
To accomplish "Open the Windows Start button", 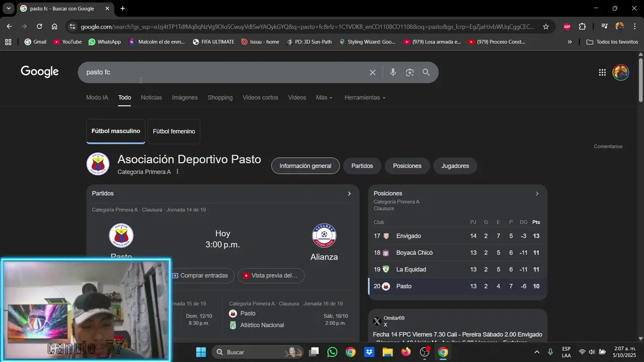I will point(201,352).
